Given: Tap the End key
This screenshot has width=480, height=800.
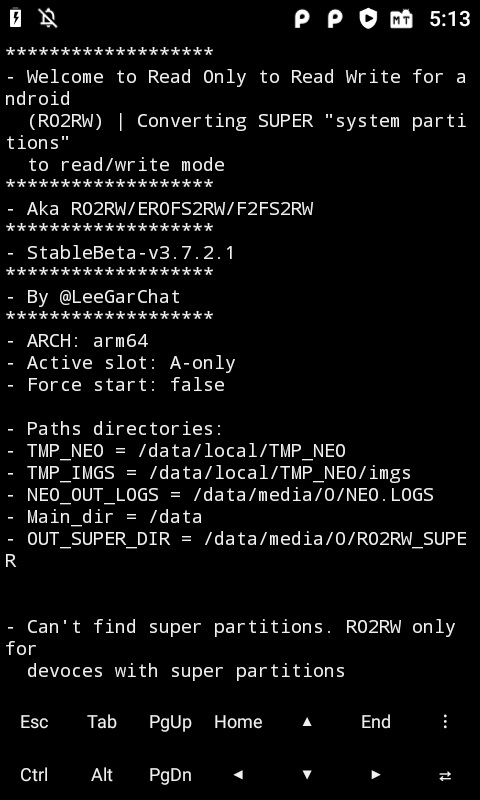Looking at the screenshot, I should click(x=376, y=722).
